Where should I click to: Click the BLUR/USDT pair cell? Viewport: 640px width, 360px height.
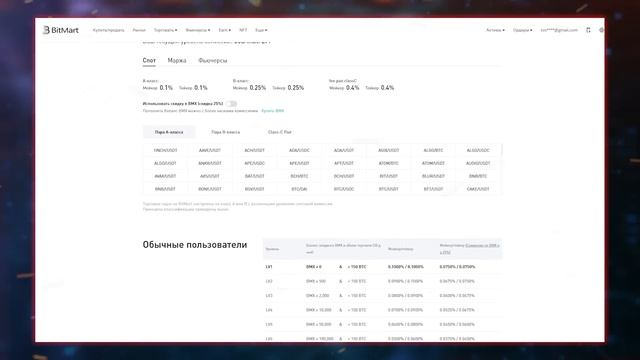pos(433,176)
